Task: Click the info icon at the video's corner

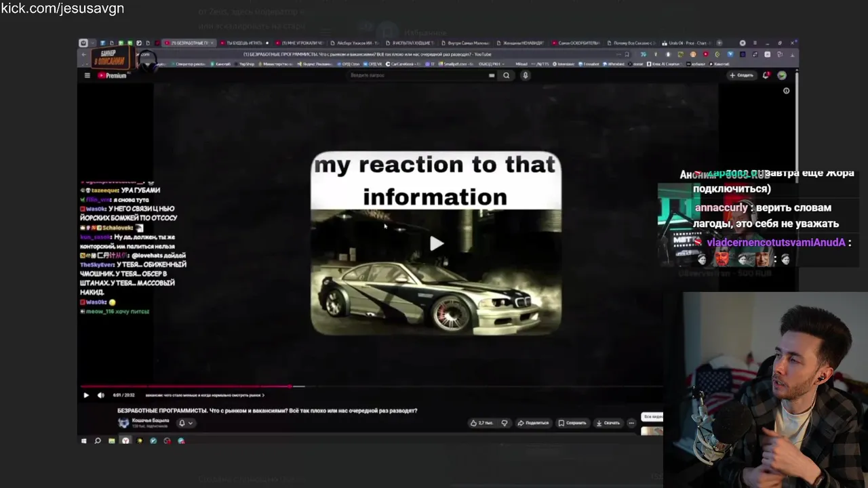Action: (786, 90)
